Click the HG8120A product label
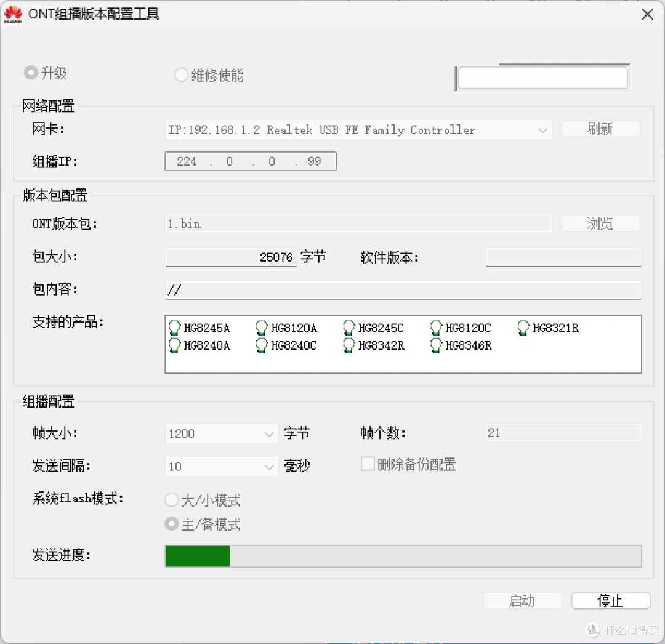 (x=294, y=328)
